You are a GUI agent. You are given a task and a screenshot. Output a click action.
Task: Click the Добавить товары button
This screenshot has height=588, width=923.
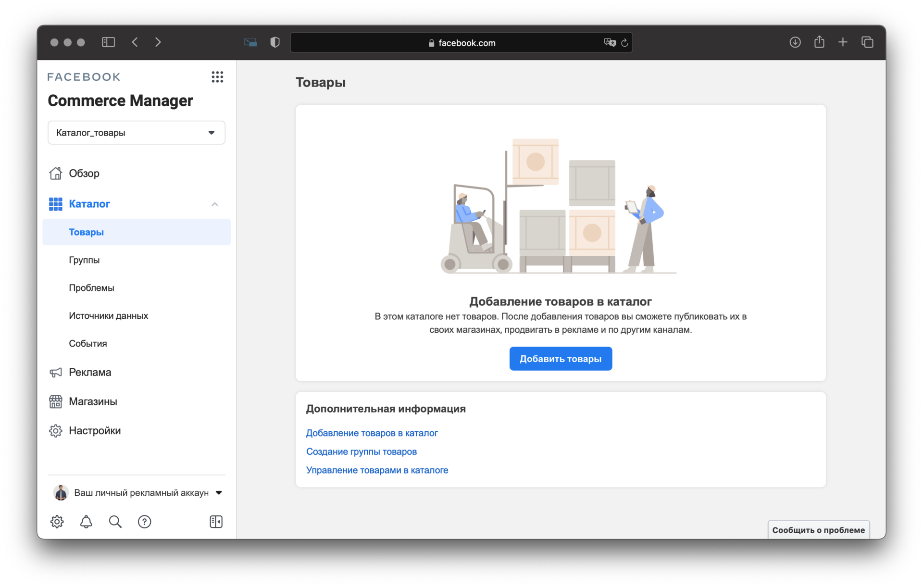[x=561, y=359]
